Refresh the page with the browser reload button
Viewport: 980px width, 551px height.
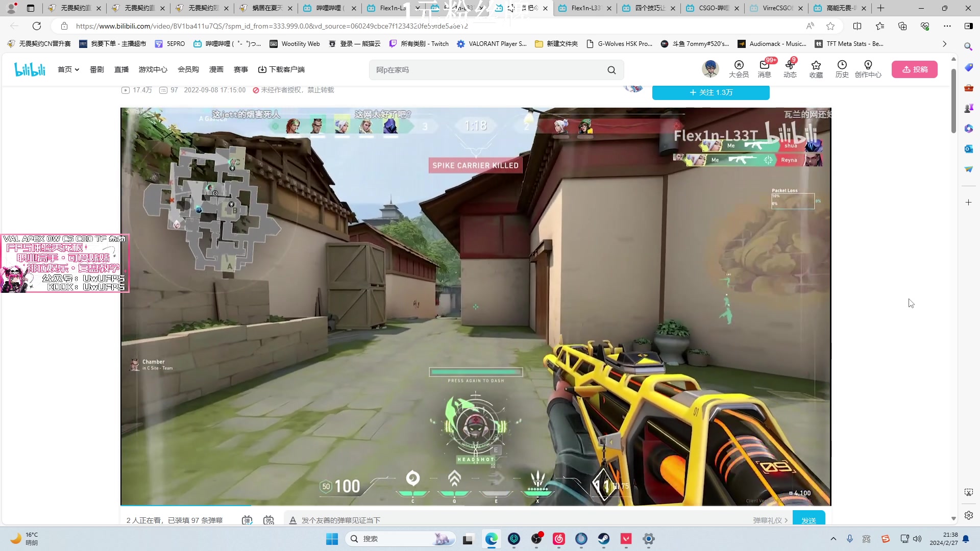37,26
